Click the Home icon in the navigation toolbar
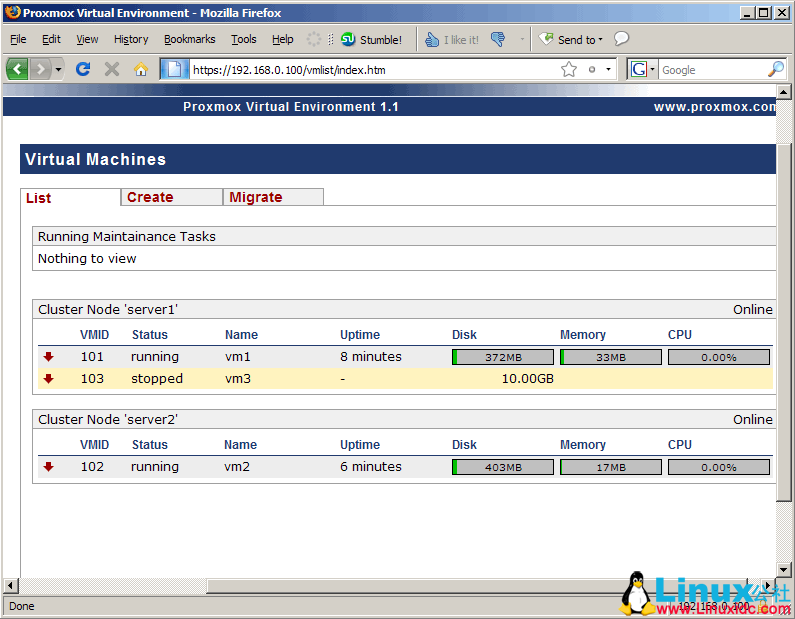The width and height of the screenshot is (795, 619). (x=141, y=69)
